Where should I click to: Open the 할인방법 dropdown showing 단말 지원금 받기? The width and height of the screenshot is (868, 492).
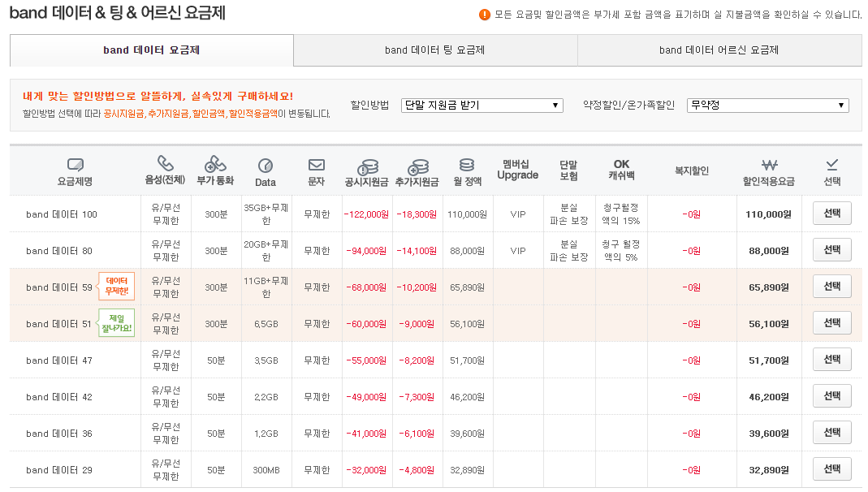coord(482,104)
